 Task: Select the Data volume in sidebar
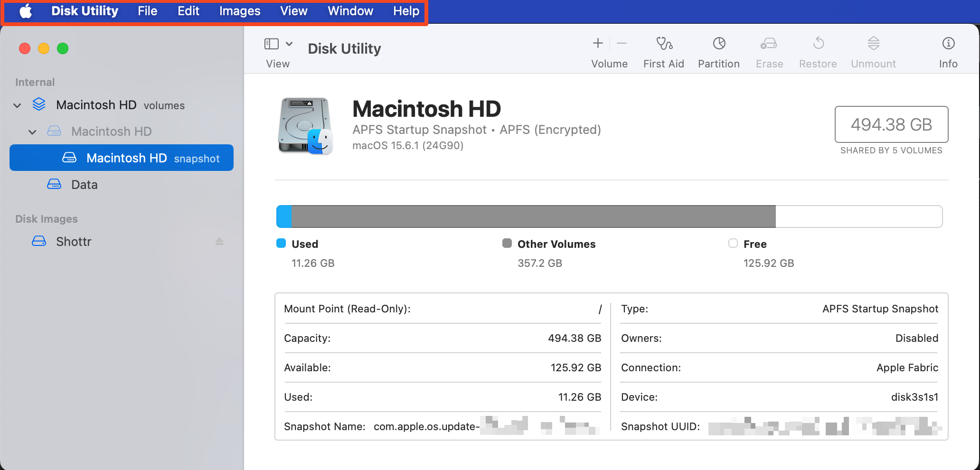coord(122,185)
